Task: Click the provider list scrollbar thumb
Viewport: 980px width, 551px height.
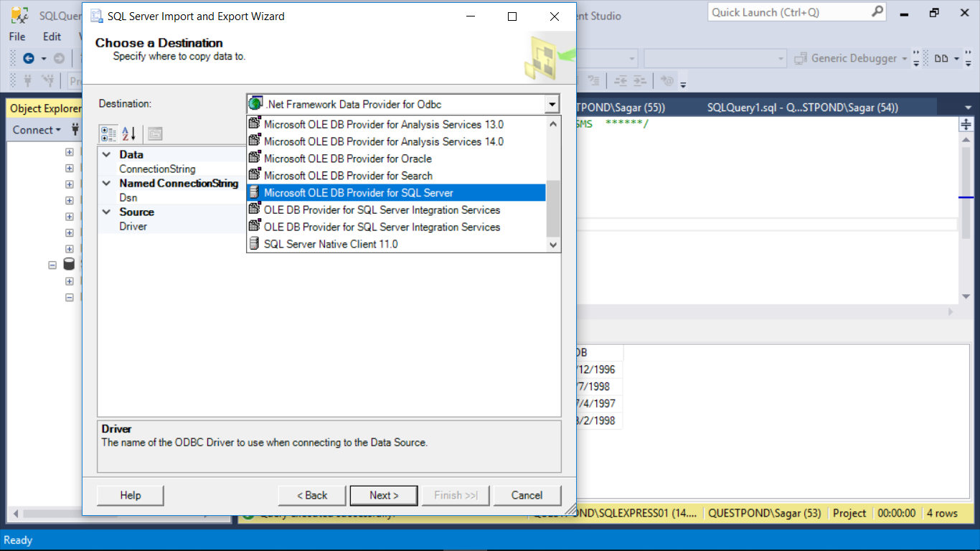Action: (553, 208)
